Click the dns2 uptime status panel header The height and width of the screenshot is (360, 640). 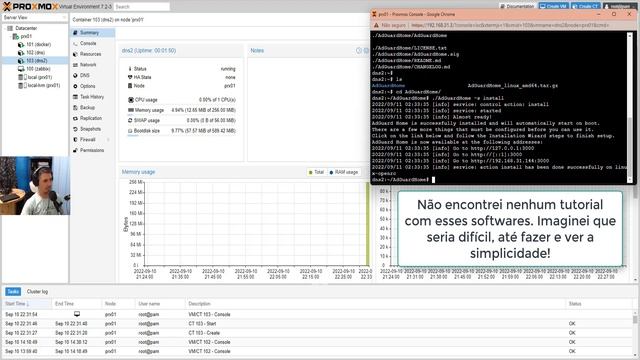coord(181,51)
